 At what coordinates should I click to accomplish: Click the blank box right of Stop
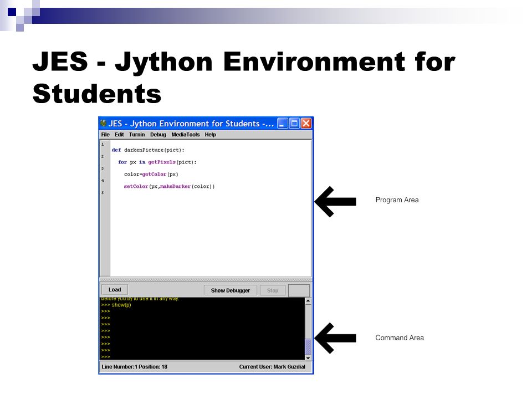coord(299,291)
